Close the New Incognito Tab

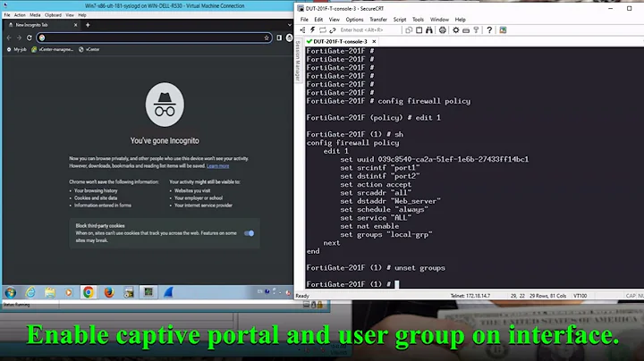click(x=75, y=25)
